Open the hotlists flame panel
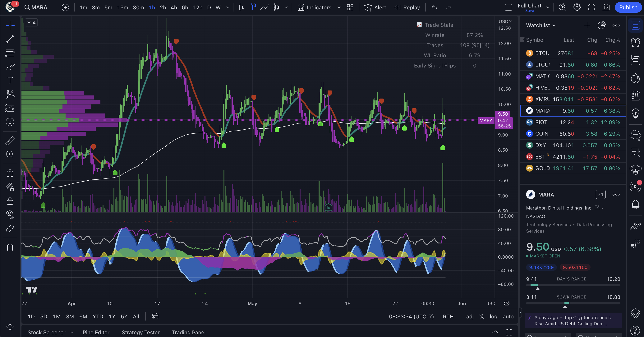 [x=635, y=78]
